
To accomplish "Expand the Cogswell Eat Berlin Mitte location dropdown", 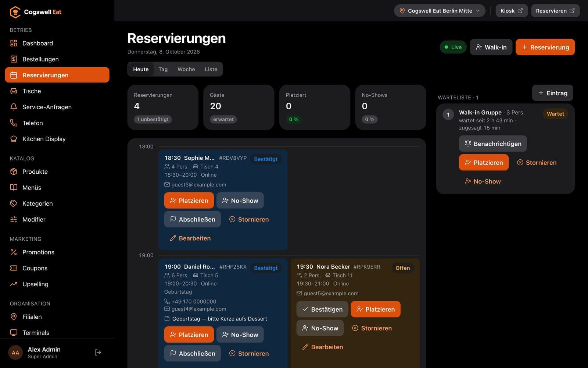I will point(440,11).
